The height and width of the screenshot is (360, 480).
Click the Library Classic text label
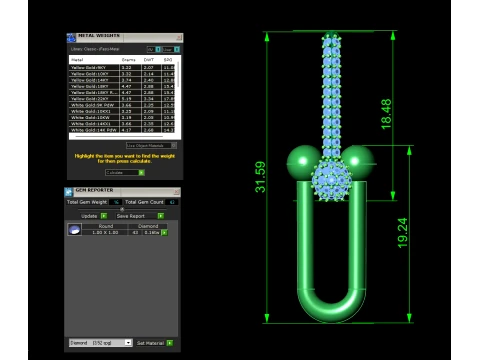coord(95,49)
